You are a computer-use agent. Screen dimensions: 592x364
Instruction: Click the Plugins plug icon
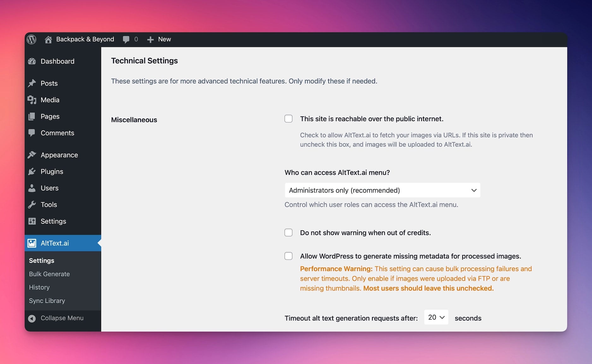tap(32, 171)
